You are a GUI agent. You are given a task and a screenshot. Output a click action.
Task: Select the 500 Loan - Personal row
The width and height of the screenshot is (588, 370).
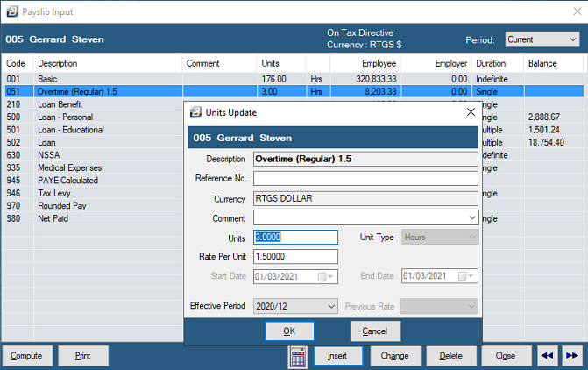[93, 117]
